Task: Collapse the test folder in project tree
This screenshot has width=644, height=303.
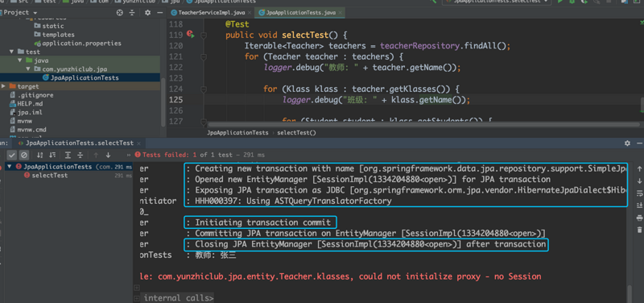Action: (11, 52)
